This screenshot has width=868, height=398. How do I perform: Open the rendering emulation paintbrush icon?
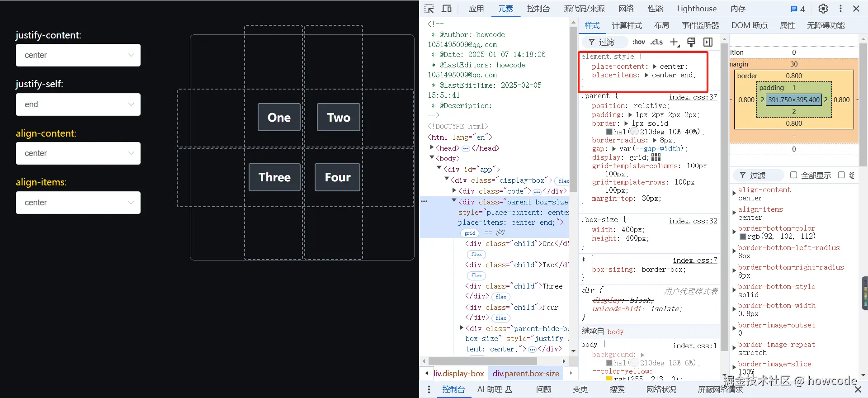[x=691, y=42]
